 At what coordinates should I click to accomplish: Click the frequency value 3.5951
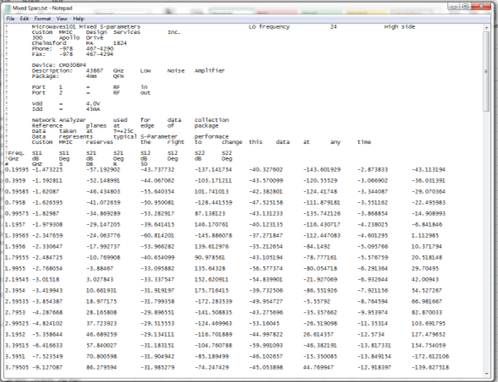[x=15, y=357]
